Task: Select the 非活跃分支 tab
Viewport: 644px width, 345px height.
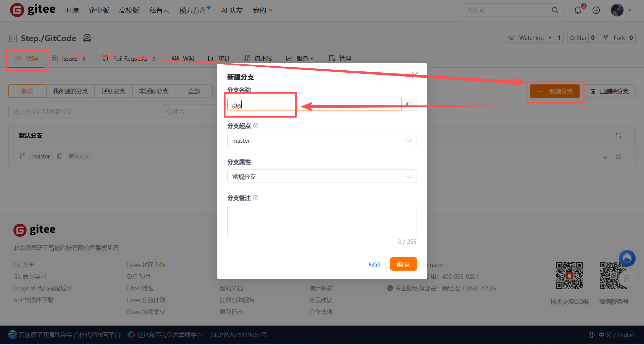Action: (154, 91)
